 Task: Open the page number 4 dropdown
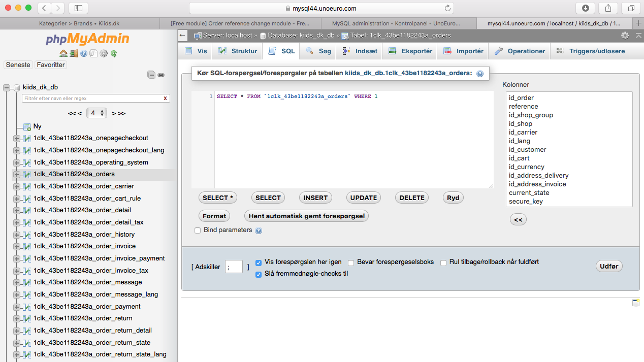[96, 113]
